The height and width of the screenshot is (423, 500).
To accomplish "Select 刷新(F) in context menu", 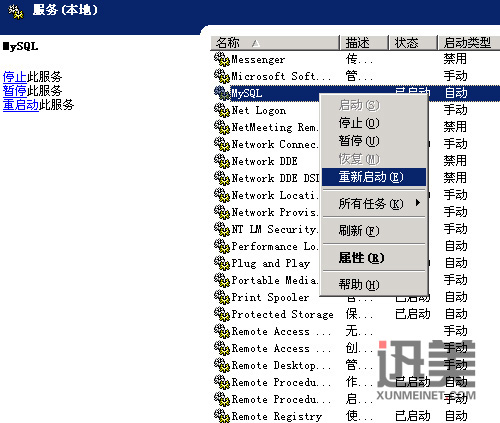I will tap(359, 230).
